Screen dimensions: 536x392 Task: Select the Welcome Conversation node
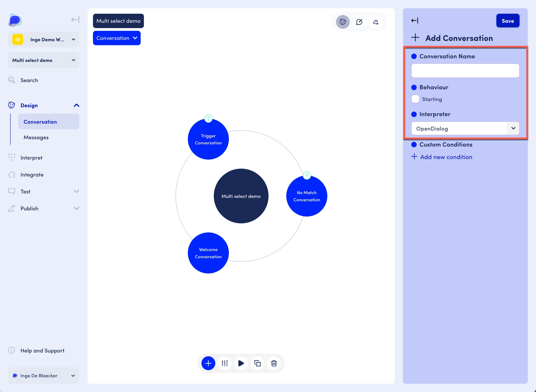point(208,253)
